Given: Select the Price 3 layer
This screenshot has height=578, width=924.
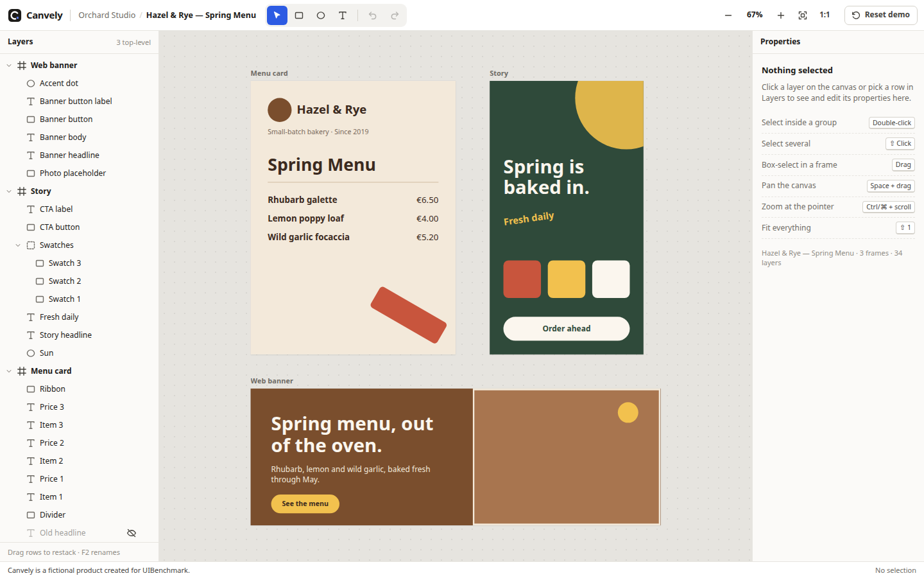Looking at the screenshot, I should tap(79, 407).
